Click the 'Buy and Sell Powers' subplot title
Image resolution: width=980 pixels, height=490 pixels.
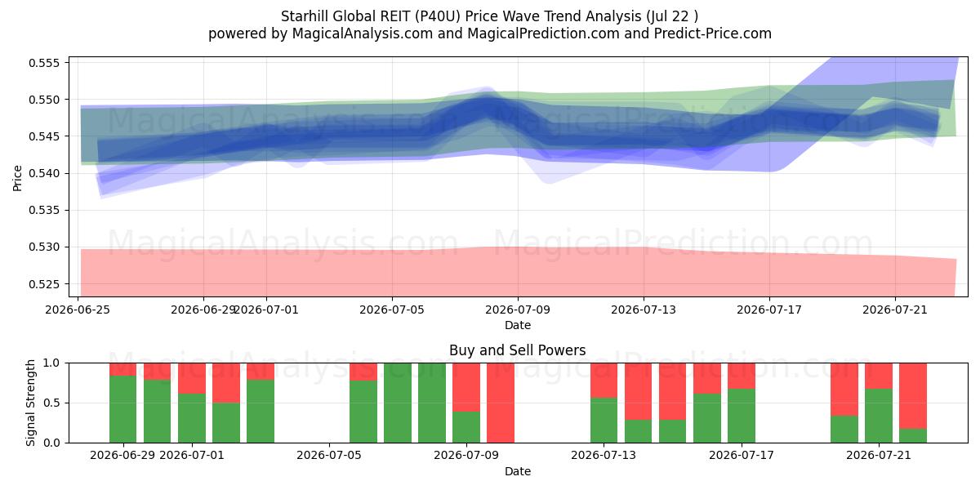(x=518, y=350)
